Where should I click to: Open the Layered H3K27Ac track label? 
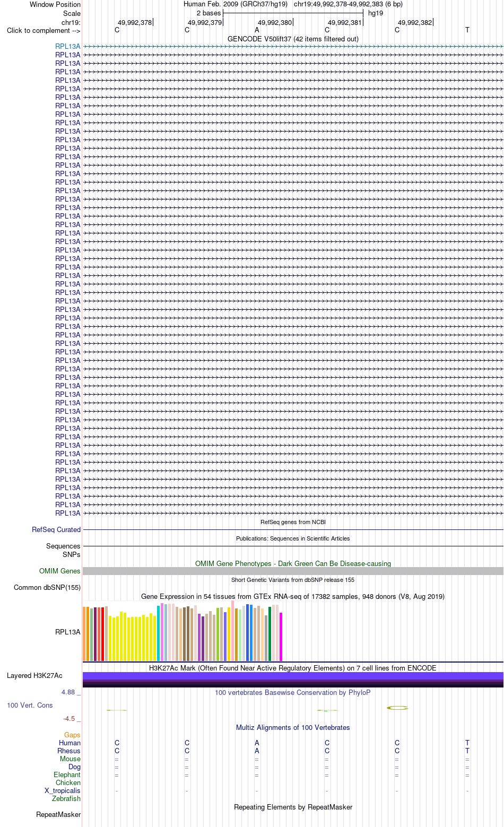click(34, 676)
